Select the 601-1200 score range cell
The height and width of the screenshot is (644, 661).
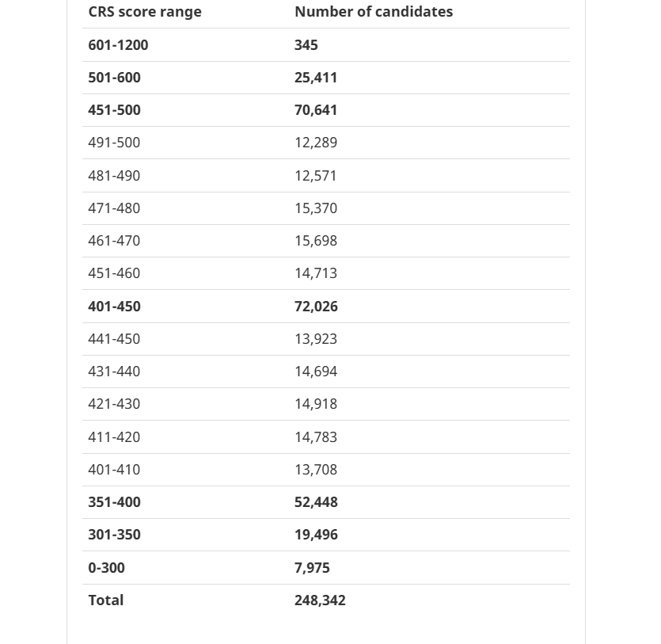point(118,45)
